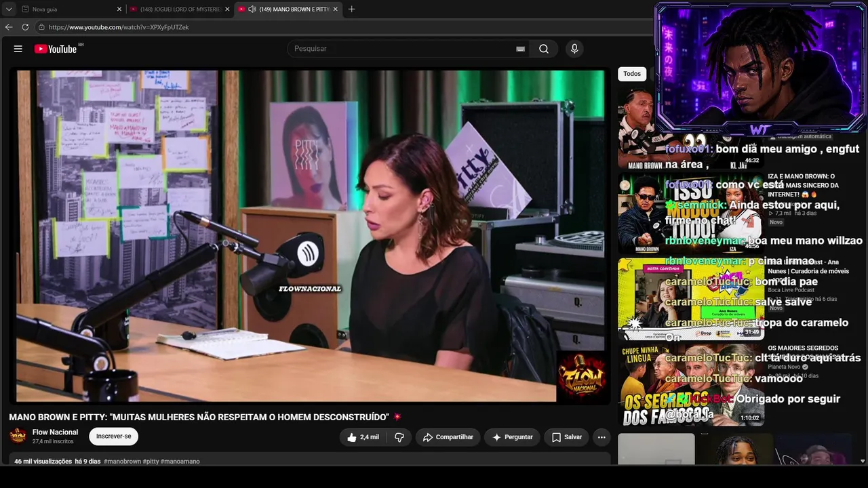Select the MANO BROWN E PITTY tab
The height and width of the screenshot is (488, 868).
tap(288, 9)
